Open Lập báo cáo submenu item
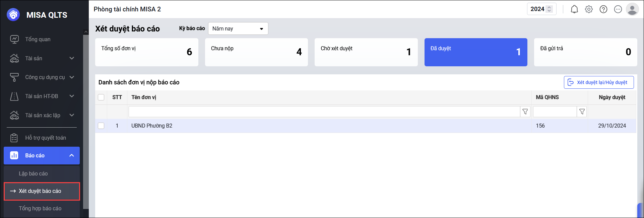The image size is (644, 218). (x=33, y=174)
